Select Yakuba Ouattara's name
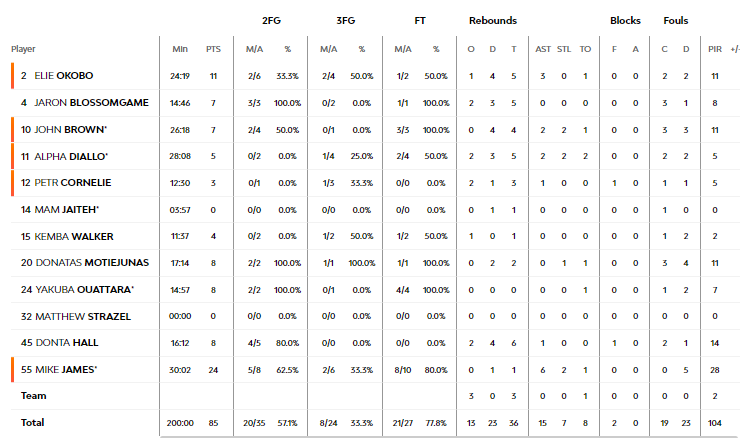This screenshot has width=740, height=438. [85, 289]
